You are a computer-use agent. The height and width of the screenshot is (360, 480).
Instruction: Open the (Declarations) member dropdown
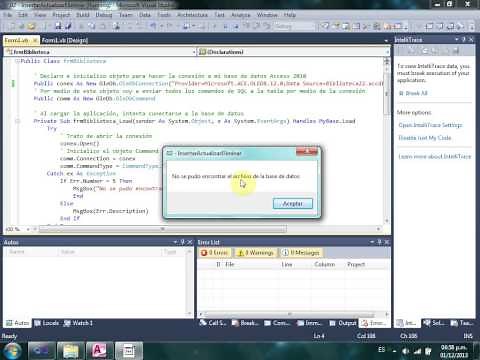pyautogui.click(x=387, y=52)
